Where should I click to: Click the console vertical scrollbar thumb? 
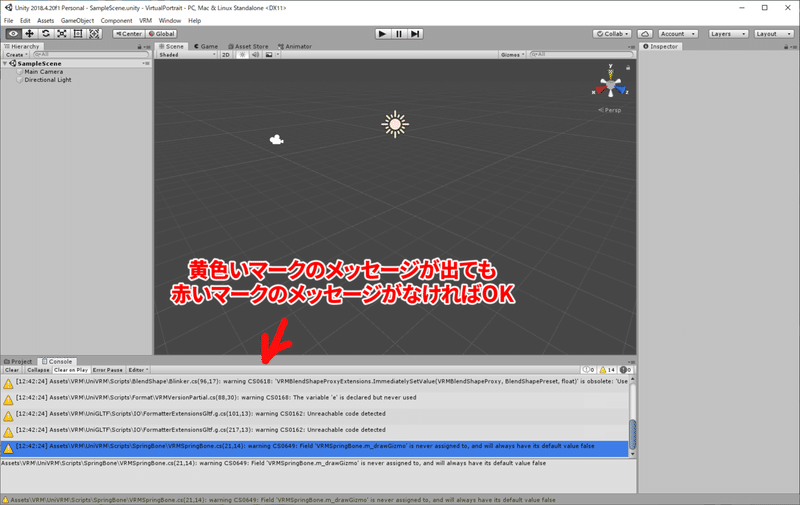pyautogui.click(x=633, y=434)
